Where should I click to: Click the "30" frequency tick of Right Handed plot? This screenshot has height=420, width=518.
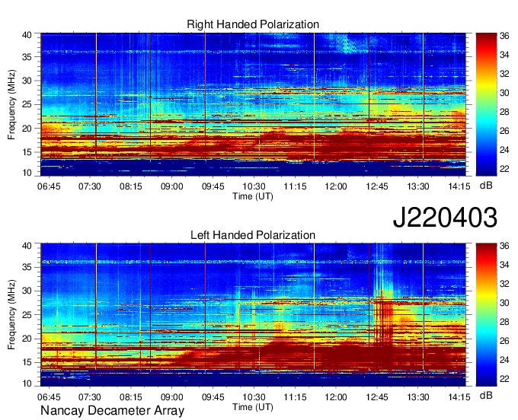point(27,81)
